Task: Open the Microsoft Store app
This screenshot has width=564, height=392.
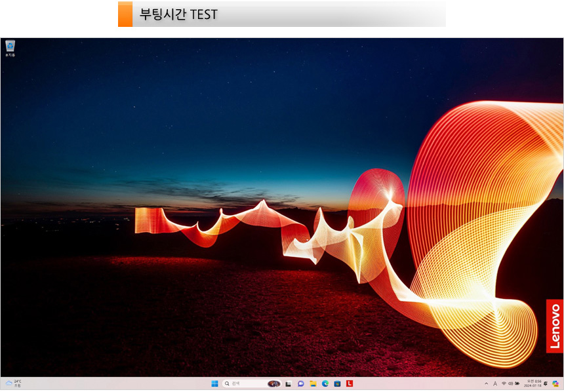Action: [x=337, y=383]
